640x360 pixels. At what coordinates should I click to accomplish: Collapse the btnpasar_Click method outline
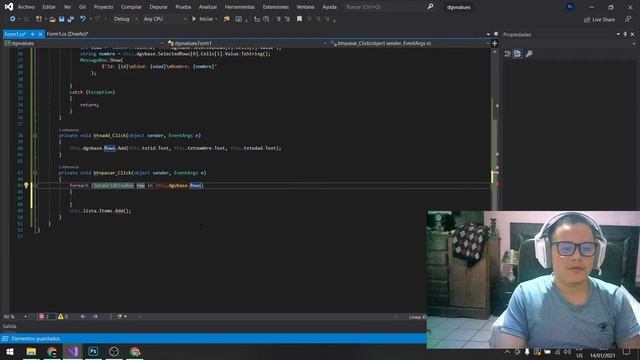35,173
